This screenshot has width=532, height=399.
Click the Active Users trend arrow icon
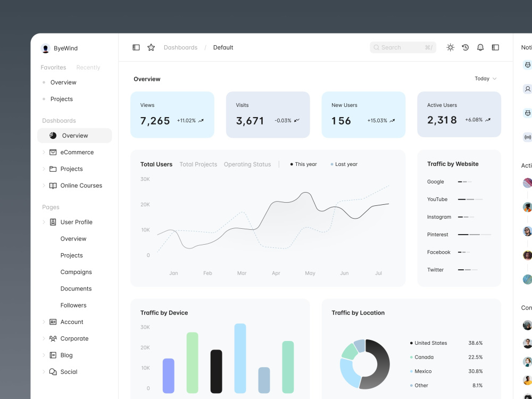(488, 120)
